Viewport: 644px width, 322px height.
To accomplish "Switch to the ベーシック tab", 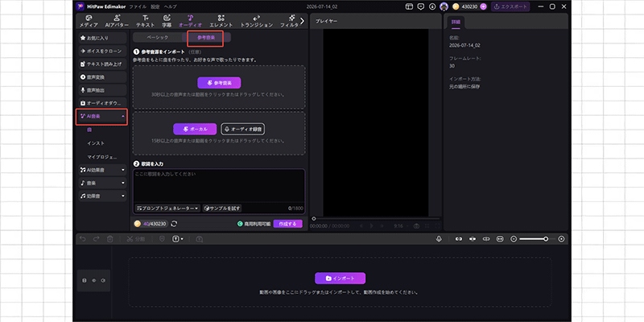I will pyautogui.click(x=157, y=37).
